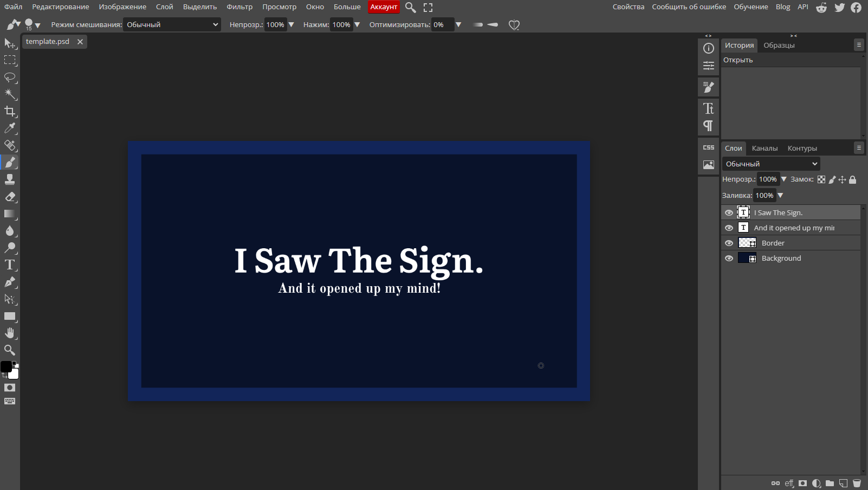Hide the I Saw The Sign layer
Screen dimensions: 868x490
pos(729,212)
